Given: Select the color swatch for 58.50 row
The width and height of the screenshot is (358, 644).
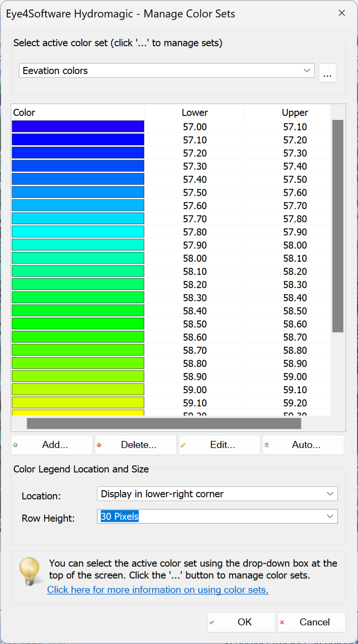Looking at the screenshot, I should [78, 323].
